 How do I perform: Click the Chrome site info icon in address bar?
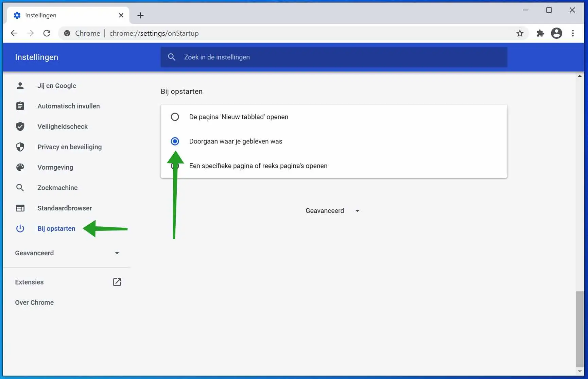click(x=67, y=33)
